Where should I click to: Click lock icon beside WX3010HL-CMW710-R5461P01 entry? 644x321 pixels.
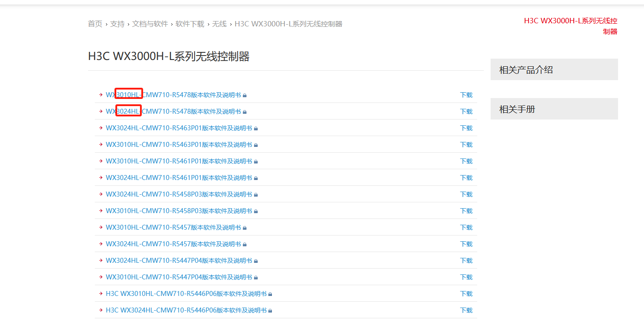pos(256,162)
